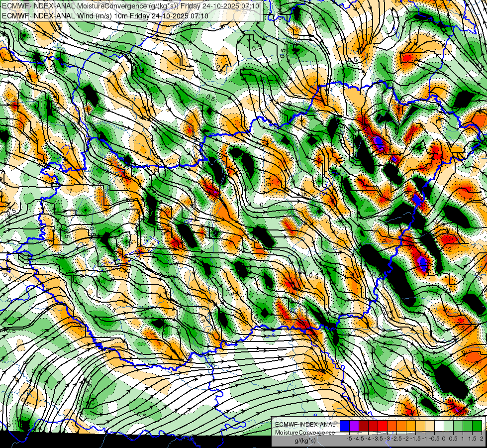487x448 pixels.
Task: Click the 'MoistureConvergence' label in the legend box
Action: click(305, 433)
